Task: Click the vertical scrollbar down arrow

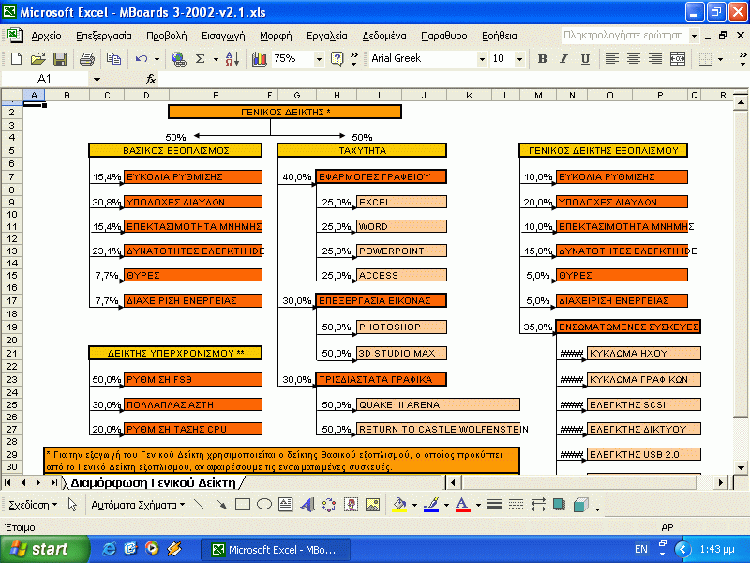Action: tap(740, 467)
